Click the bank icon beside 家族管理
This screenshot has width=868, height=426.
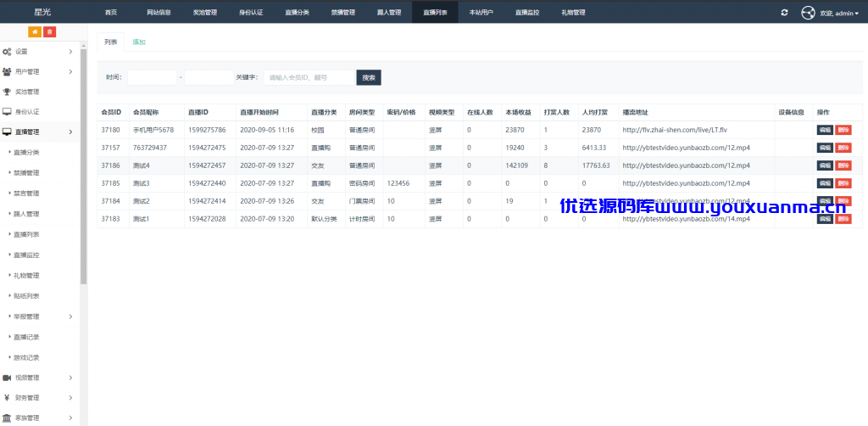7,418
